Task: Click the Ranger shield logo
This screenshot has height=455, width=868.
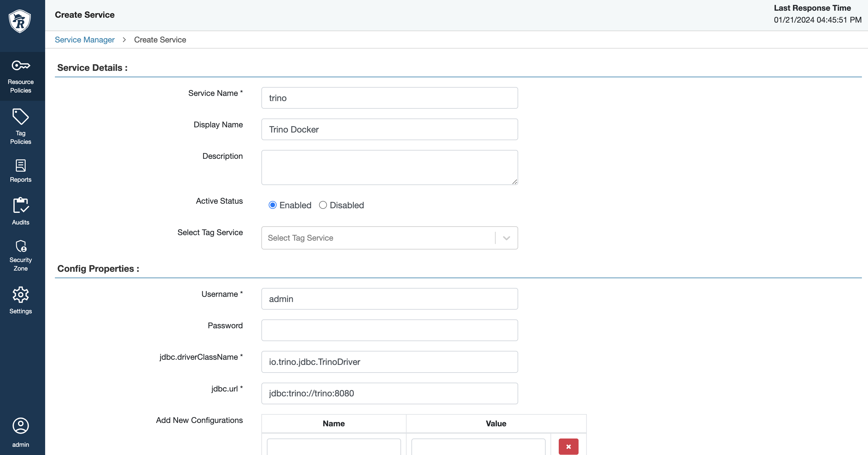Action: (20, 21)
